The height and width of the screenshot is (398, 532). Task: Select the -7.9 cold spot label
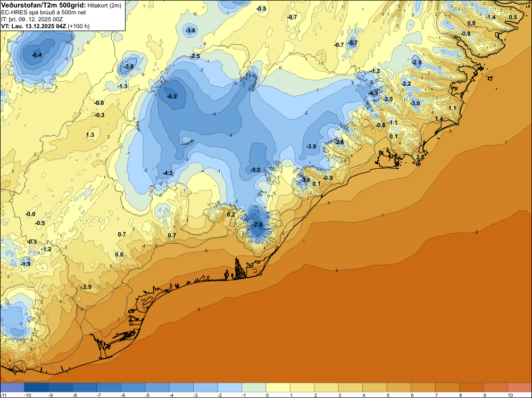[x=257, y=225]
